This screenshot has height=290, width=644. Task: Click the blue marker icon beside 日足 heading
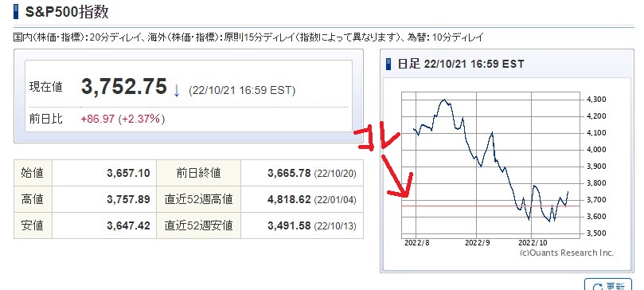tap(388, 64)
